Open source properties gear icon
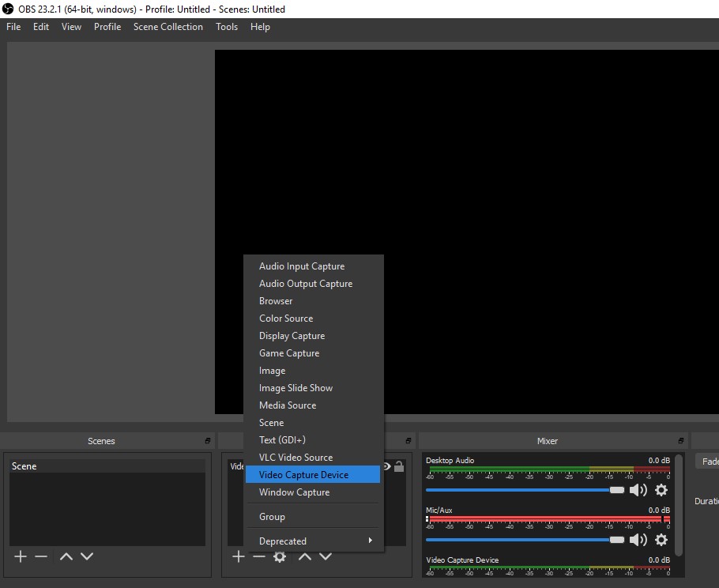 coord(279,557)
